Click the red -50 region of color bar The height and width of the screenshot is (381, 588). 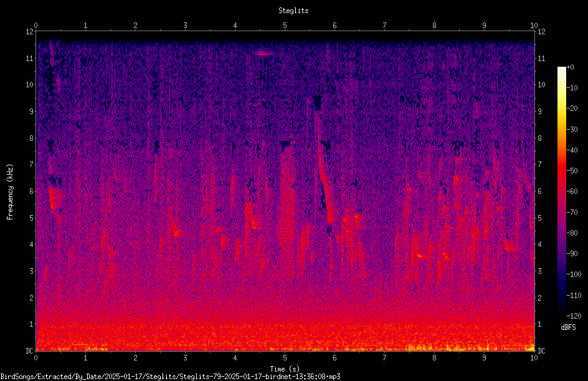pyautogui.click(x=561, y=171)
